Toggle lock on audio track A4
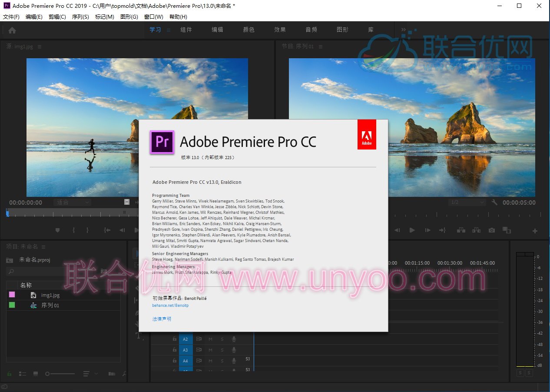 point(174,361)
